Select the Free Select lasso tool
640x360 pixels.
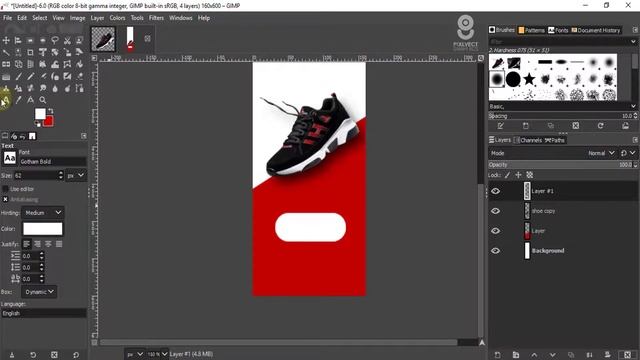click(55, 40)
